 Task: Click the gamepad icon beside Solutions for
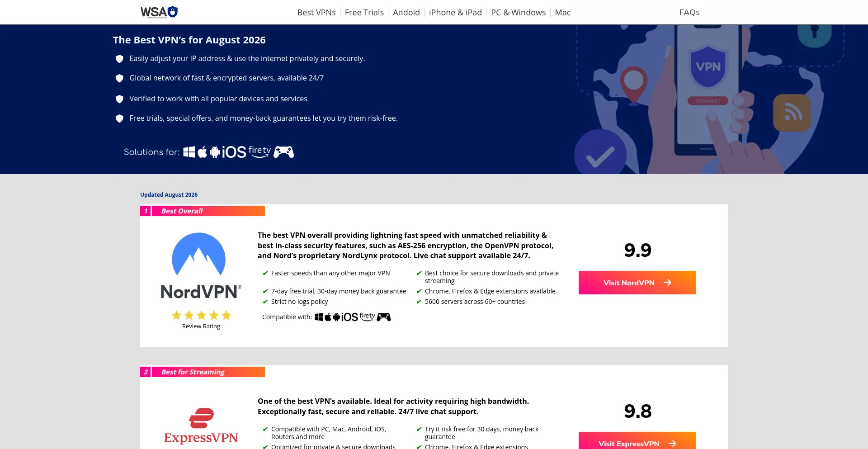pos(284,152)
